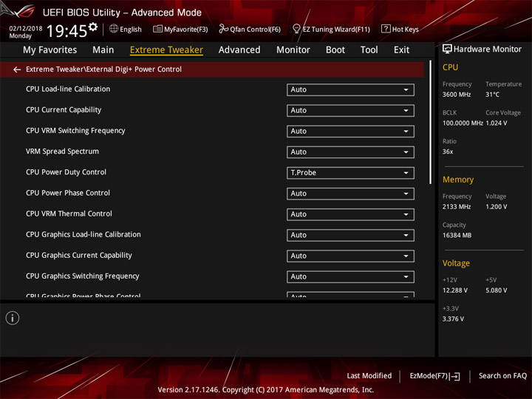Click the 2133 MHz memory frequency value
This screenshot has height=399, width=532.
(457, 207)
